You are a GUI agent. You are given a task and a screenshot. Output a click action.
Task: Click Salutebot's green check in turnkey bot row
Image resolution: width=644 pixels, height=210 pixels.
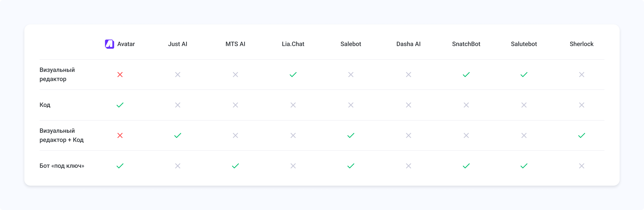524,166
